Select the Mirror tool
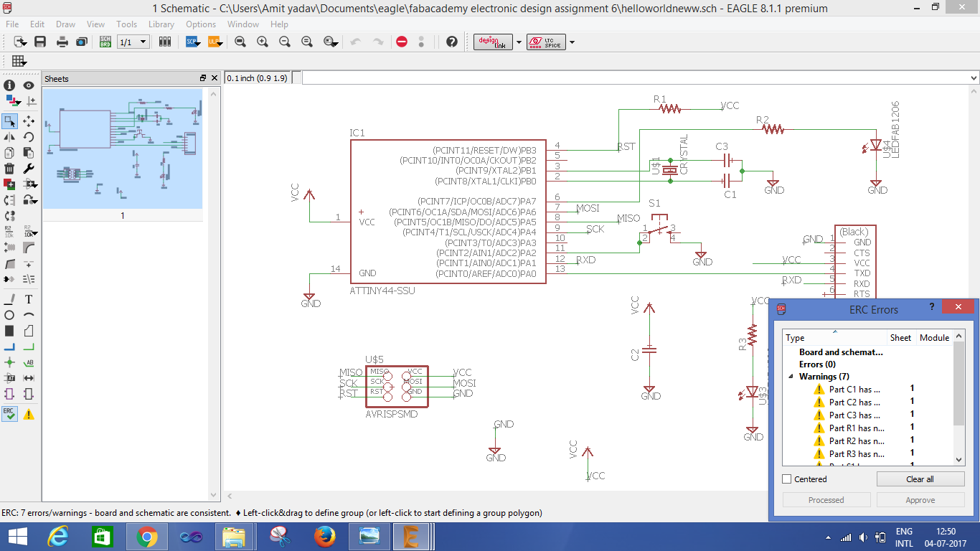 pos(9,136)
